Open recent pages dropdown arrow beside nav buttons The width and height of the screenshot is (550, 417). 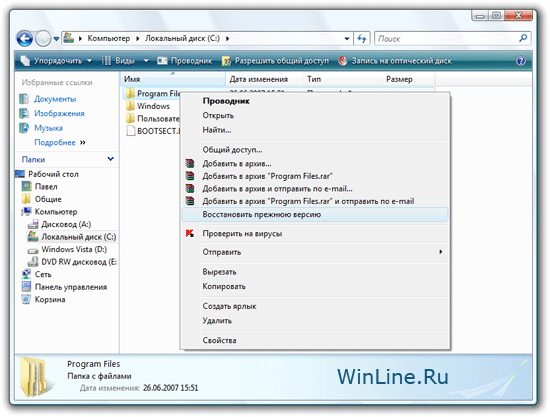click(56, 39)
